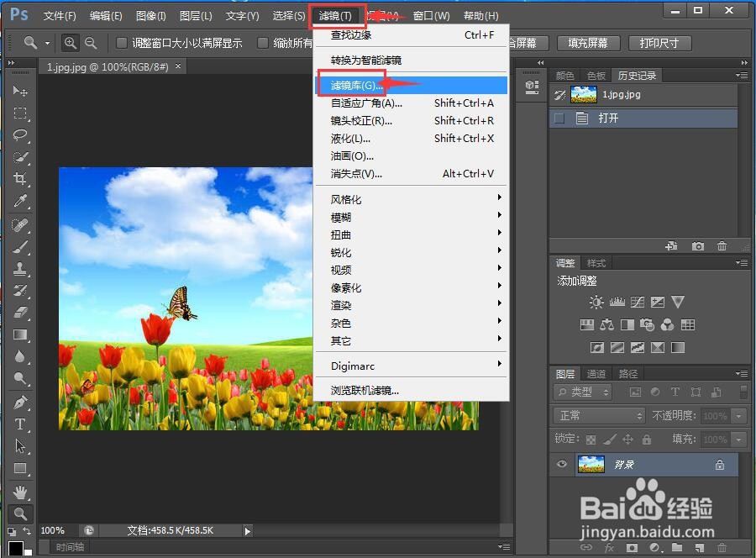This screenshot has width=756, height=558.
Task: Click the Zoom Out mode icon
Action: click(91, 43)
